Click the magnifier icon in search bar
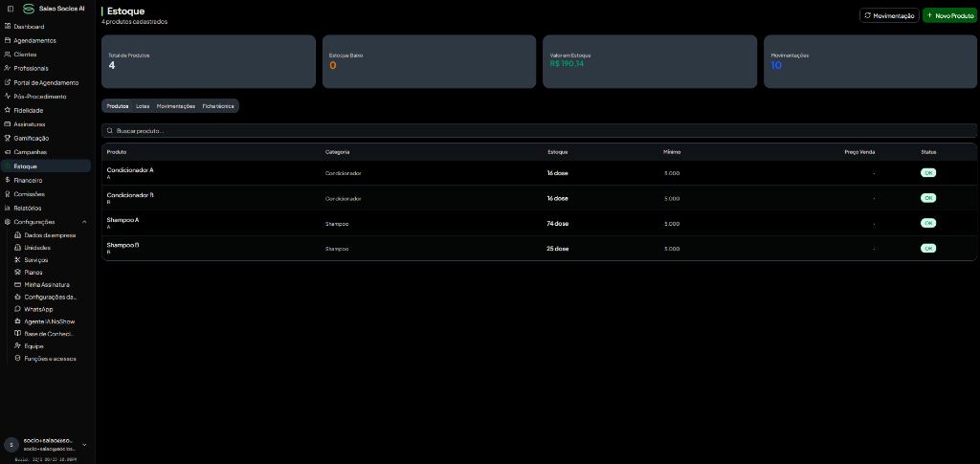980x464 pixels. point(110,131)
